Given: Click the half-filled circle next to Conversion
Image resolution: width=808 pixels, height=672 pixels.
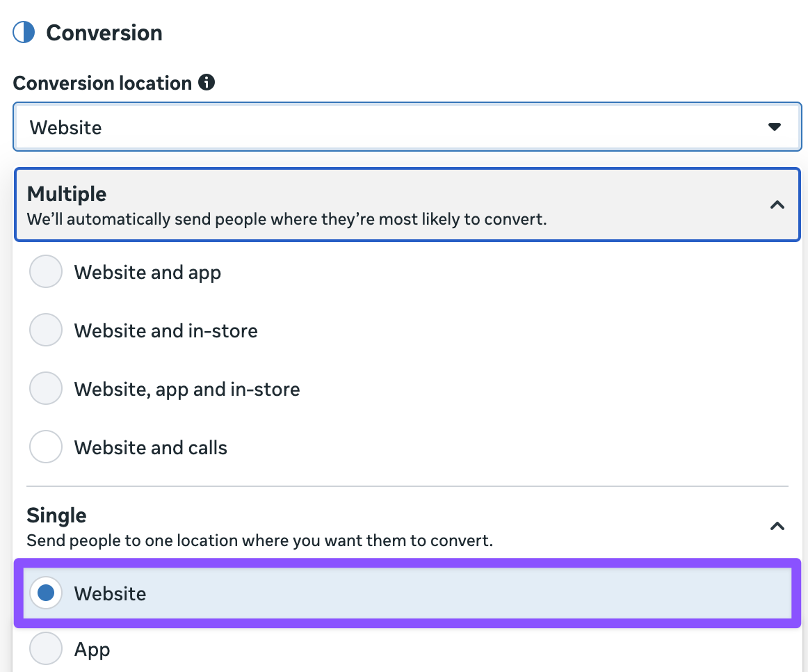Looking at the screenshot, I should [24, 32].
